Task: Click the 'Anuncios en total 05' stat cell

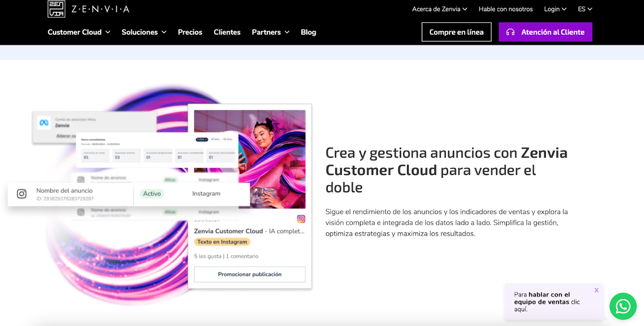Action: [x=95, y=155]
